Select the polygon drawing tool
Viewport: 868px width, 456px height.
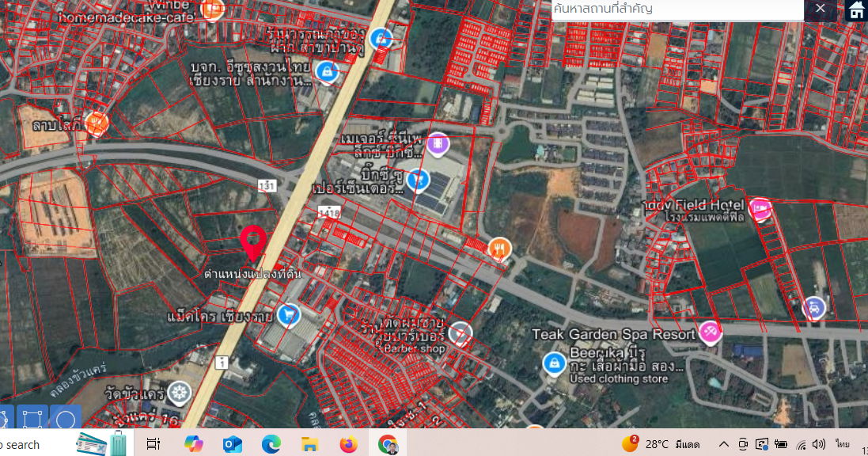pyautogui.click(x=5, y=416)
